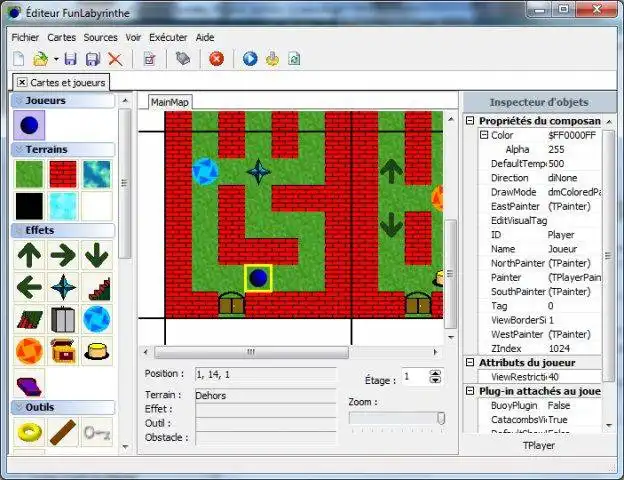Select the MainMap tab
The height and width of the screenshot is (480, 624).
pyautogui.click(x=170, y=102)
